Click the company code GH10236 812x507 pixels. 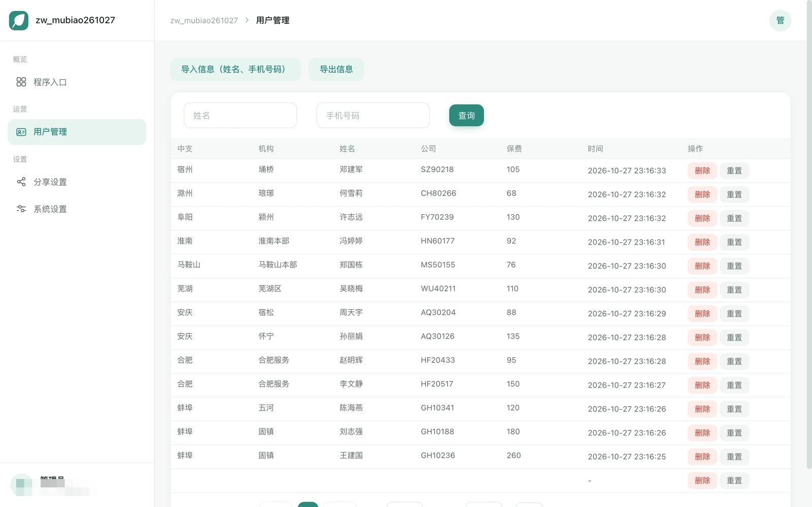click(x=438, y=456)
